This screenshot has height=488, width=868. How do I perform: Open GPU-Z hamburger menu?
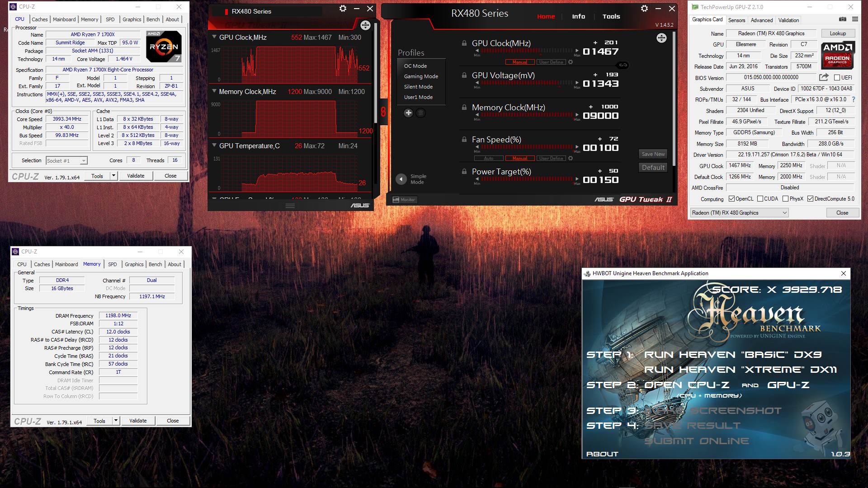pos(855,19)
